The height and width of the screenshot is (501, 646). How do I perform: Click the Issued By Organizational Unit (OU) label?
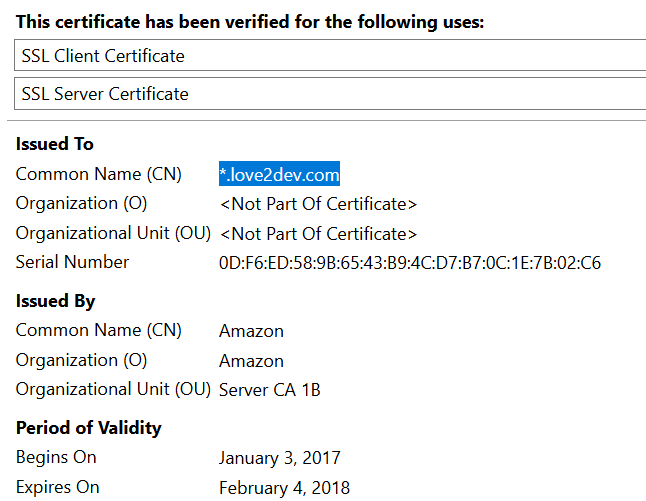tap(112, 389)
